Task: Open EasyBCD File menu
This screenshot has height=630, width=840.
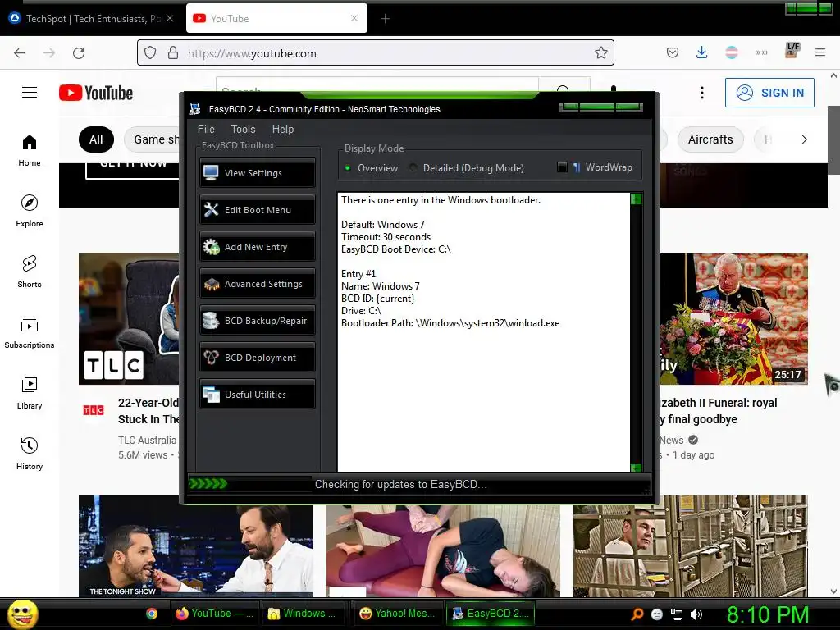Action: 206,129
